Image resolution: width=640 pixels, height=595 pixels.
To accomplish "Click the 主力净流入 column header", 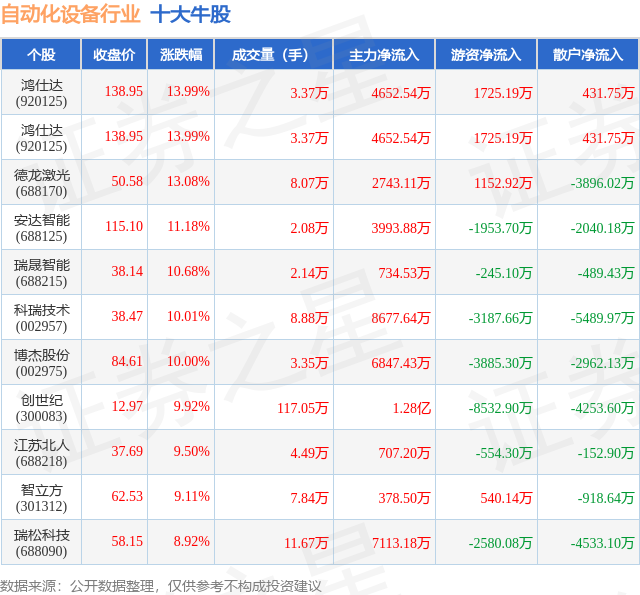I will tap(384, 55).
